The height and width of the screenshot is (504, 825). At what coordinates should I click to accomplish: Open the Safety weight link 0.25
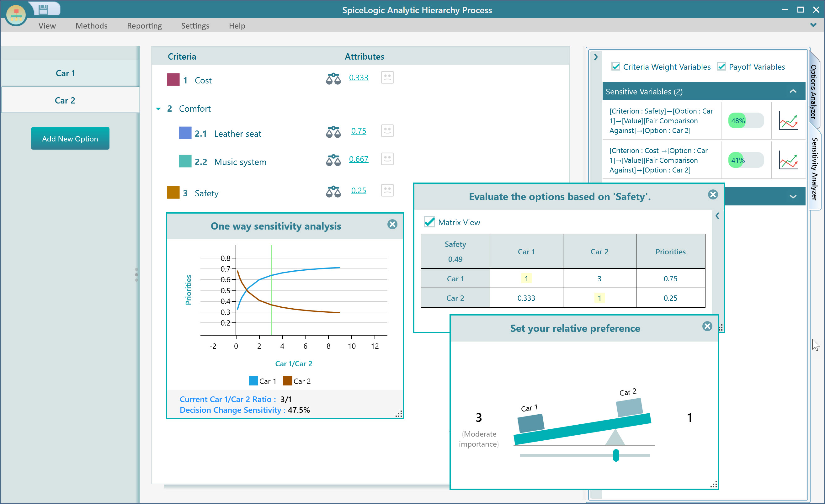pos(359,190)
